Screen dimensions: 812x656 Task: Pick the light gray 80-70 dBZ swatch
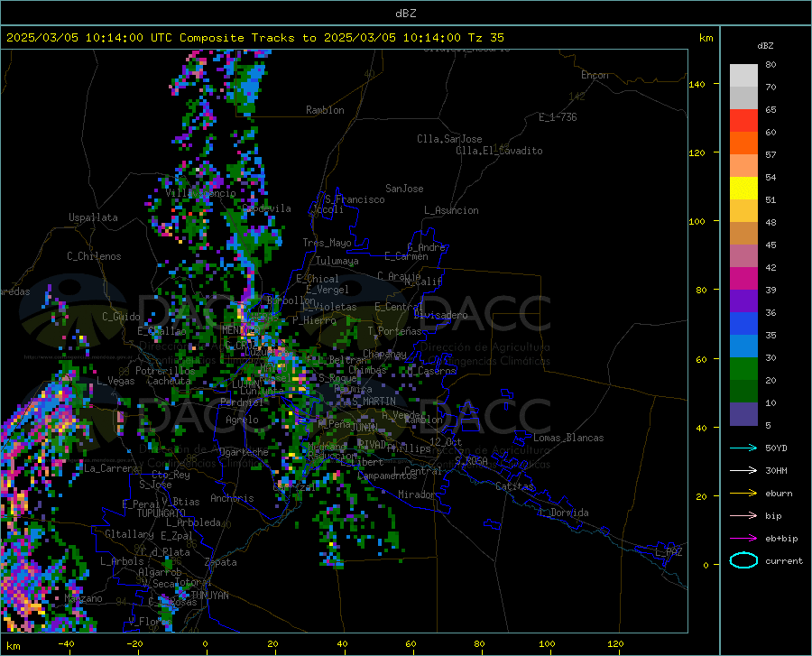[743, 76]
